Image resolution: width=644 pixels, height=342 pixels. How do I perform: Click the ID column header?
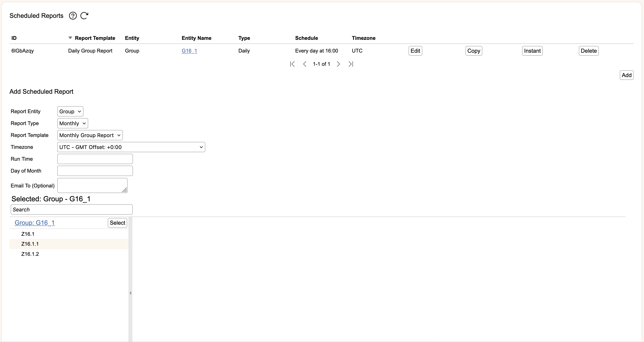point(14,38)
